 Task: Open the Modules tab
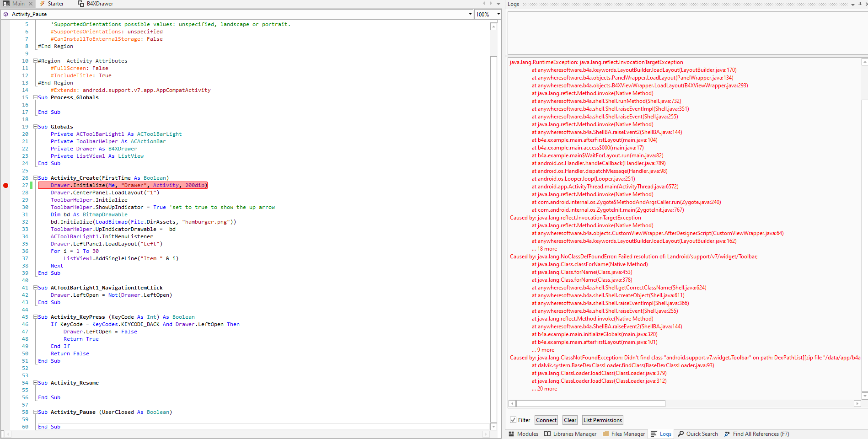[524, 434]
